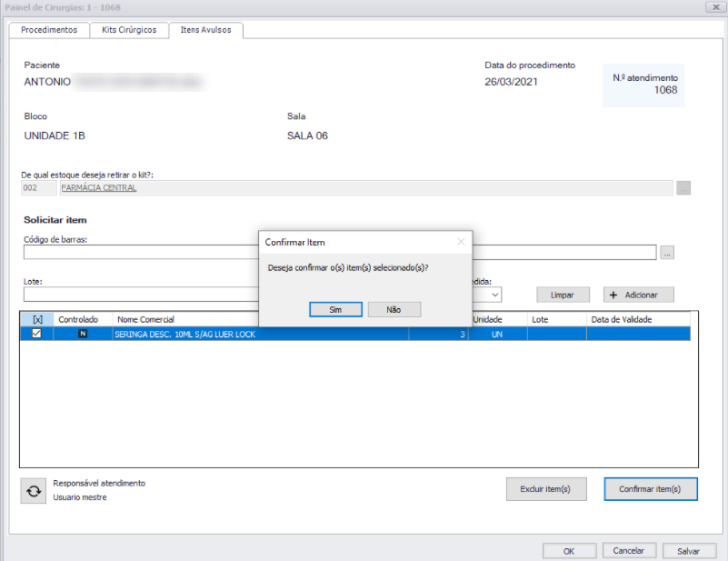This screenshot has height=561, width=728.
Task: Click the quantity cell showing 3
Action: tap(439, 334)
